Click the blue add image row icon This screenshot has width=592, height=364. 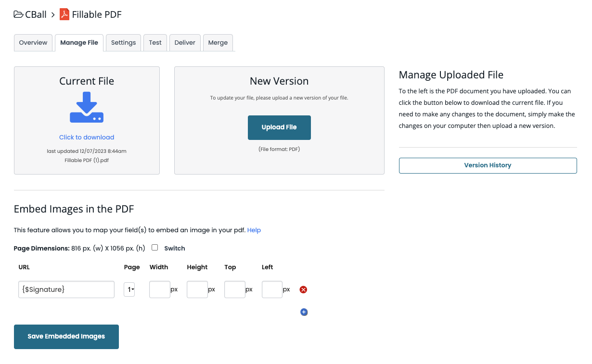coord(304,312)
